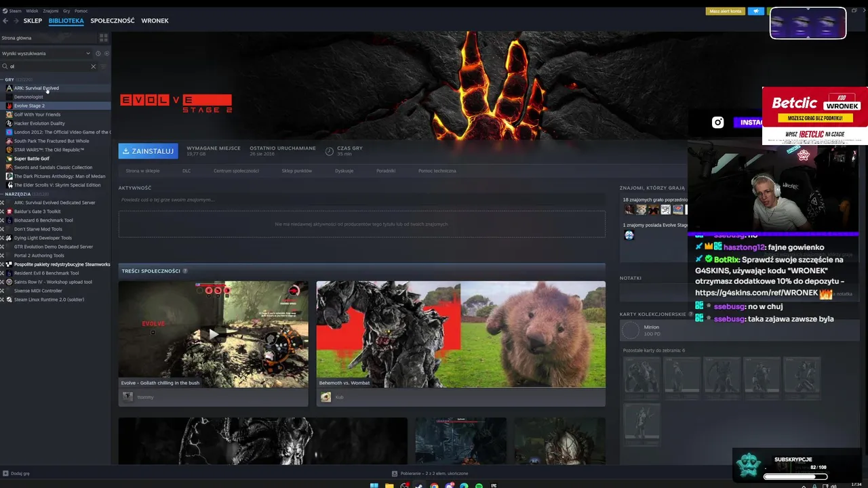The height and width of the screenshot is (488, 868).
Task: Open Pomoc techniczna link
Action: [437, 171]
